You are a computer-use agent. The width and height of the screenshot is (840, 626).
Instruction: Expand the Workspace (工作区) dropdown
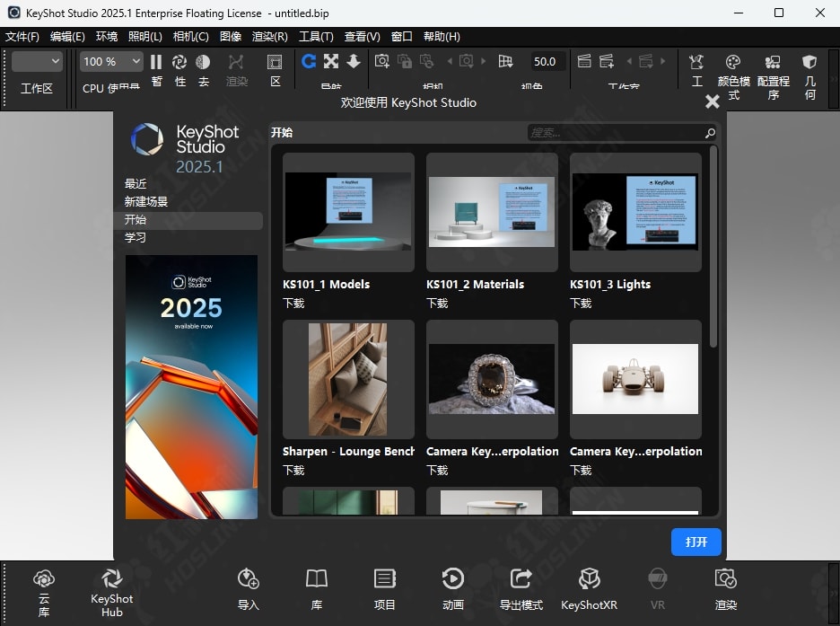click(x=37, y=62)
